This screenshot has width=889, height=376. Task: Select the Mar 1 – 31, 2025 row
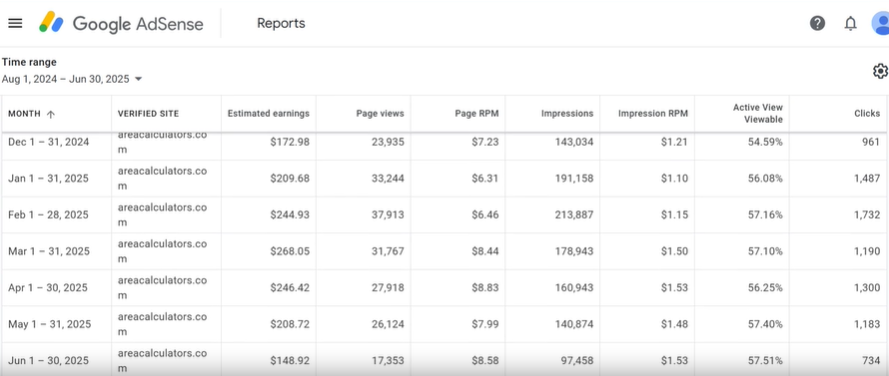tap(444, 251)
